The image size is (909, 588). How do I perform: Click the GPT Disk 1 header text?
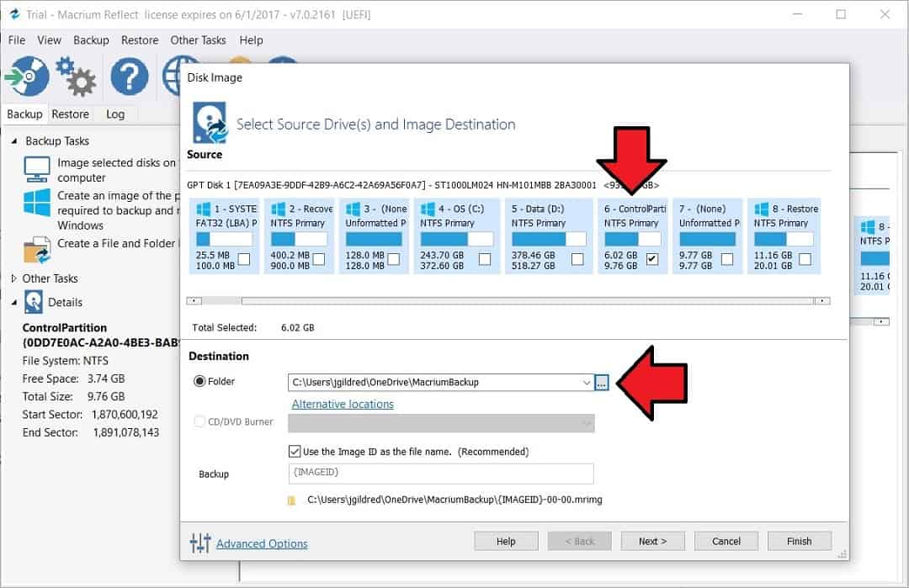(423, 185)
